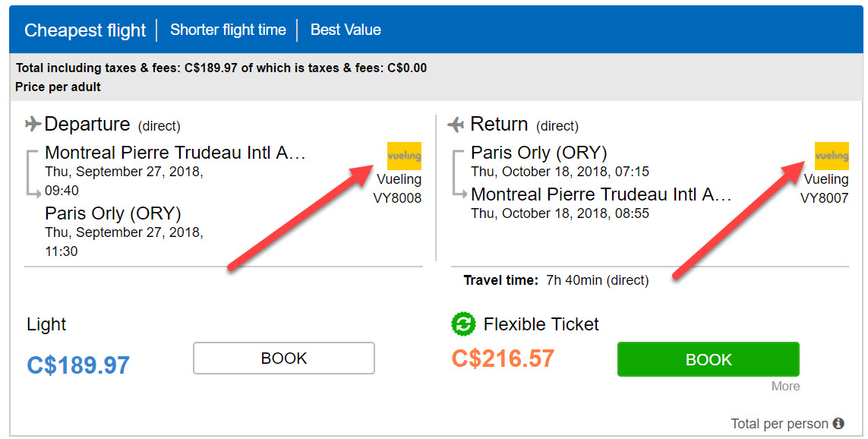Click the VY8008 flight number
Viewport: 868px width, 439px height.
pyautogui.click(x=397, y=198)
